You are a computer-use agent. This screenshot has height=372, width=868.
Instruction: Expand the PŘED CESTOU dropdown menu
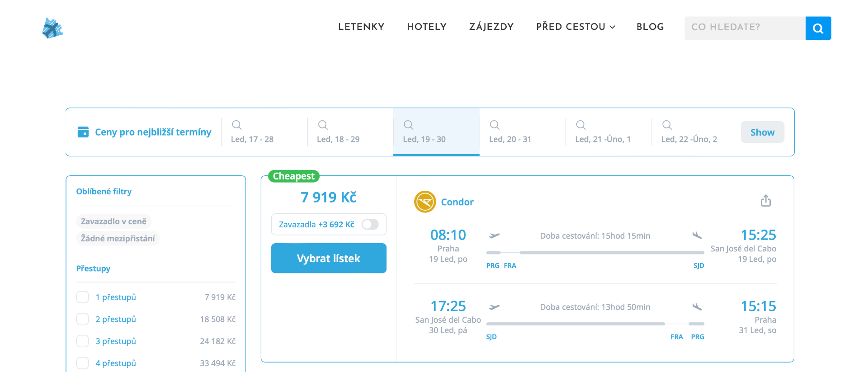click(575, 27)
